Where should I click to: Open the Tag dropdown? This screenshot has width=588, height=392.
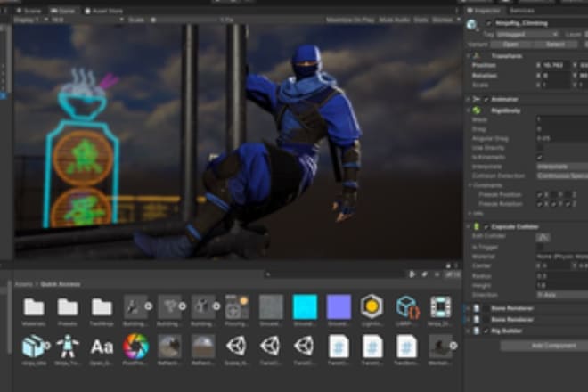[527, 34]
